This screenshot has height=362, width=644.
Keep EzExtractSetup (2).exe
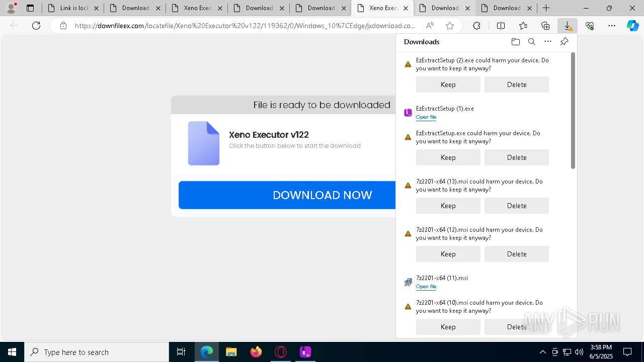pos(448,84)
